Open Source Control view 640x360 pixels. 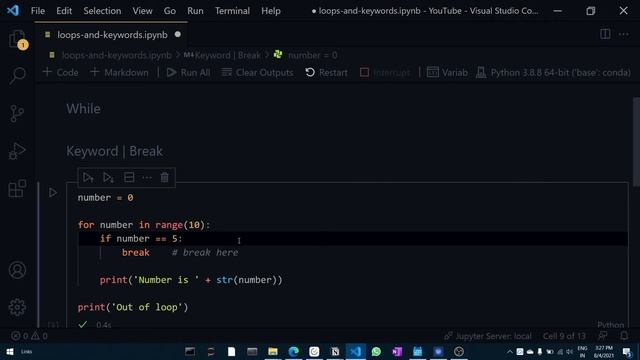pyautogui.click(x=17, y=113)
